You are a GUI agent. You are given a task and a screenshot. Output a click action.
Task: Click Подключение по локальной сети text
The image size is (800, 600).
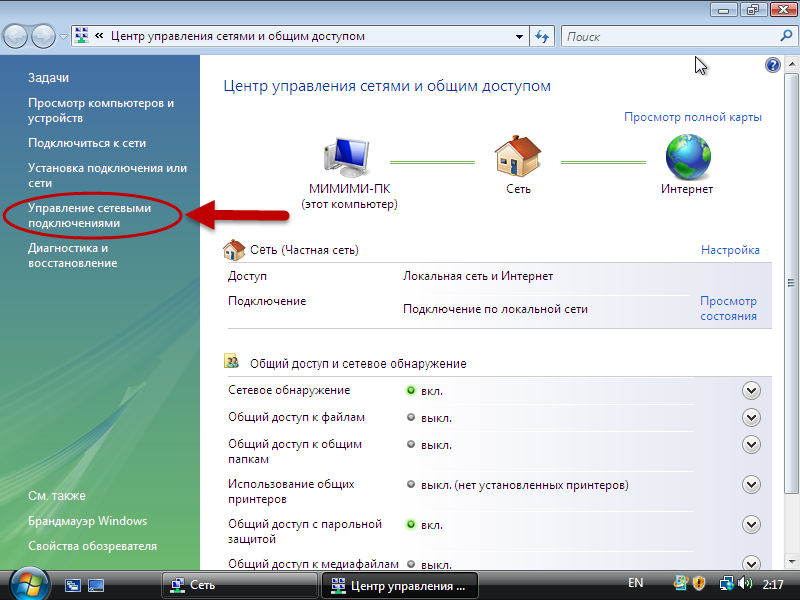495,309
